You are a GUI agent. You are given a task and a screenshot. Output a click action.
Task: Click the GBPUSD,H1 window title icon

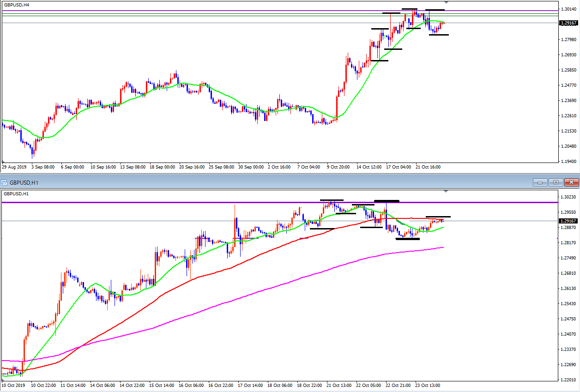point(5,182)
